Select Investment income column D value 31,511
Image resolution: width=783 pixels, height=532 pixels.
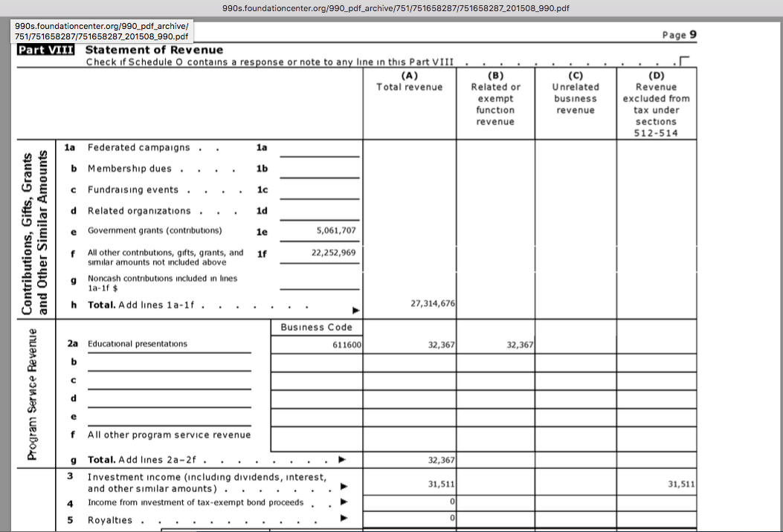[x=681, y=484]
